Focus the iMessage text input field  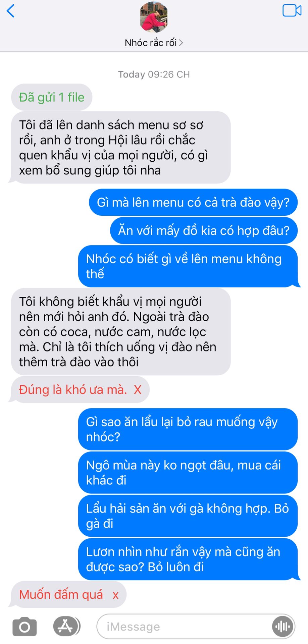pos(196,626)
